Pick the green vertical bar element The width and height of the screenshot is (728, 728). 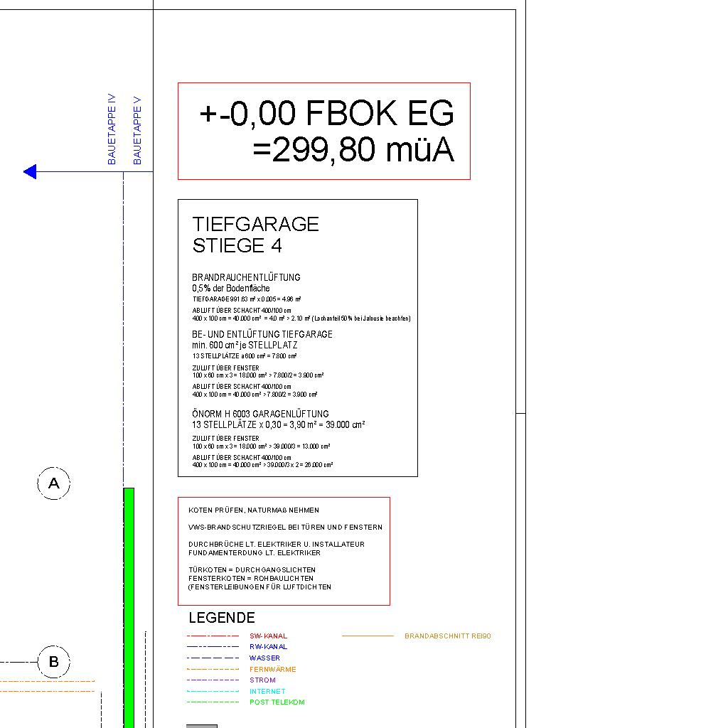click(129, 604)
